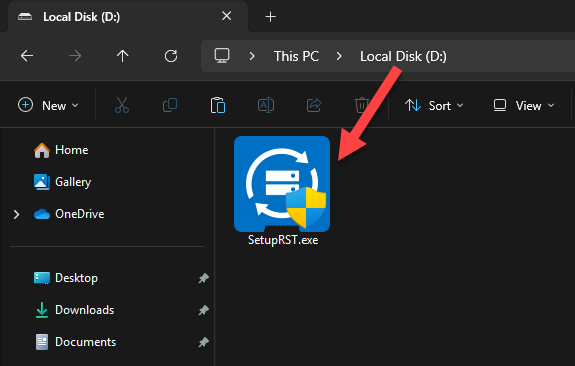Click the Delete trash icon
This screenshot has height=366, width=575.
[x=362, y=105]
